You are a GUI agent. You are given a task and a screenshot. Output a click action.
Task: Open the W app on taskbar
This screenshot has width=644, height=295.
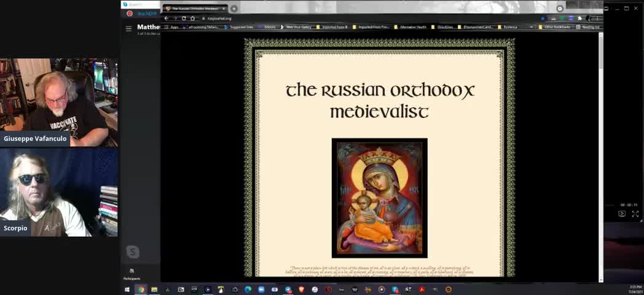point(355,289)
